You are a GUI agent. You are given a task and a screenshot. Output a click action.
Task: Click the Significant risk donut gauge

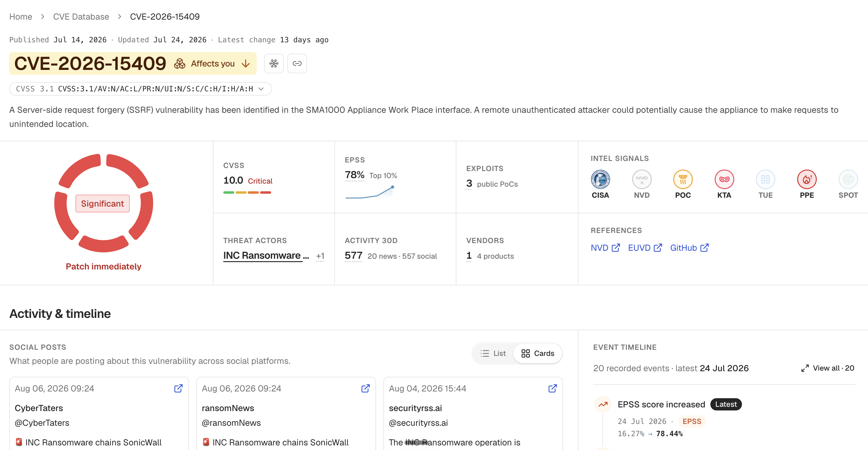[103, 203]
